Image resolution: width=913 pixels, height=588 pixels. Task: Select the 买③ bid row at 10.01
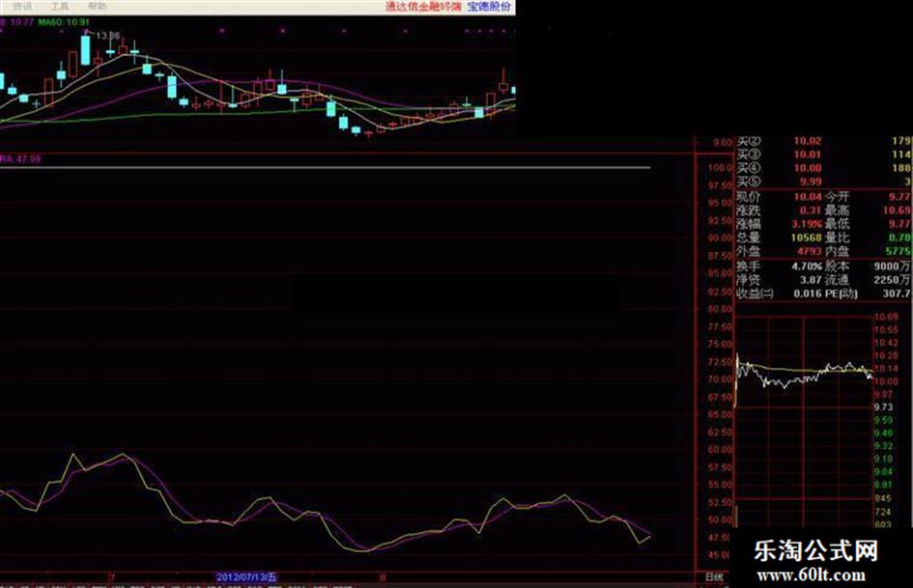[x=824, y=154]
